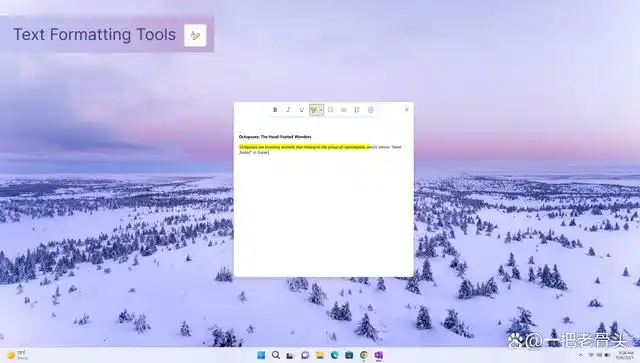Click the pen icon beside Text Formatting Tools
Image resolution: width=640 pixels, height=363 pixels.
(195, 35)
